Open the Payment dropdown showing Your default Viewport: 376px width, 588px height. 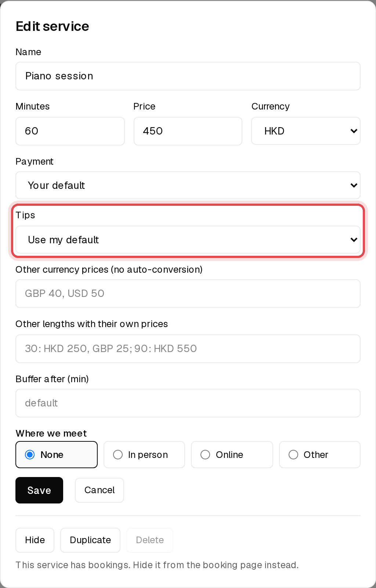click(x=188, y=185)
